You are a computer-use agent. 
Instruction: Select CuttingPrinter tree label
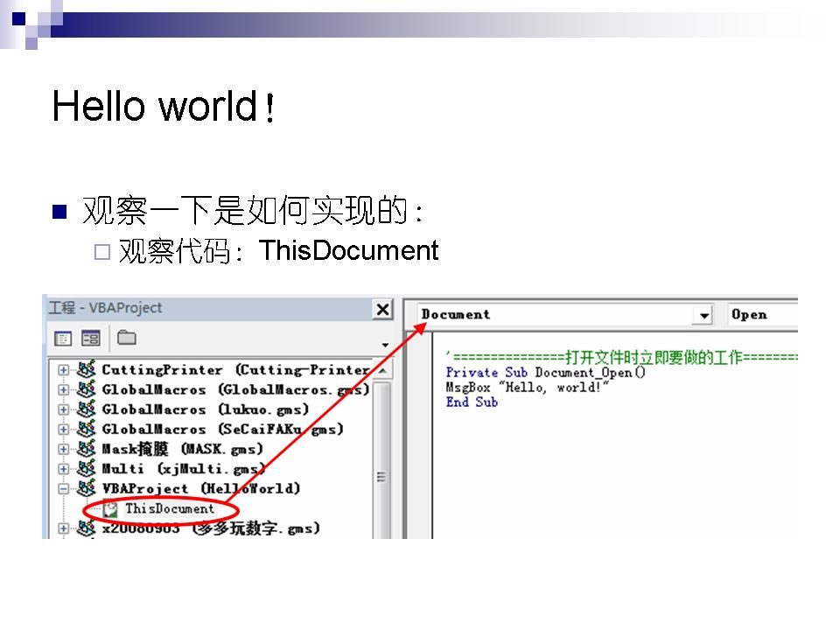tap(236, 370)
